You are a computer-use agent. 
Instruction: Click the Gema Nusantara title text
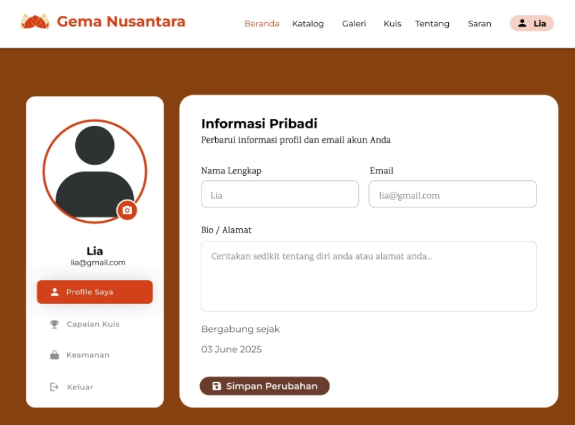coord(121,21)
